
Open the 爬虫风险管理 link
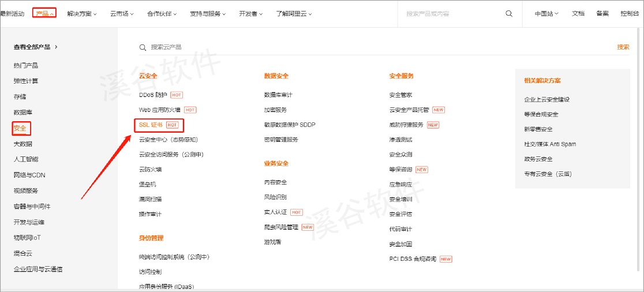pyautogui.click(x=281, y=227)
